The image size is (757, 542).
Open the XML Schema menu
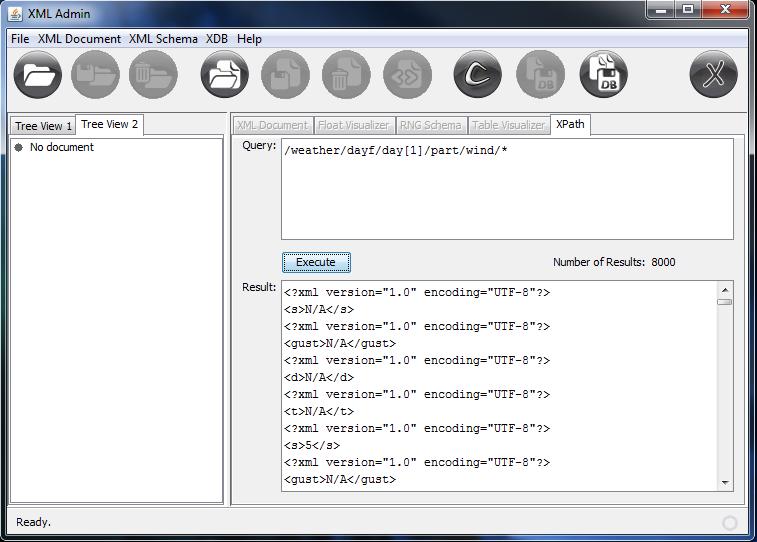click(163, 39)
